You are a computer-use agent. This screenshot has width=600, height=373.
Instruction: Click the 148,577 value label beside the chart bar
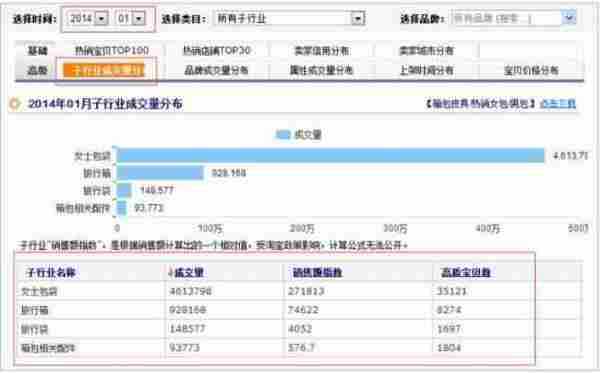point(157,191)
